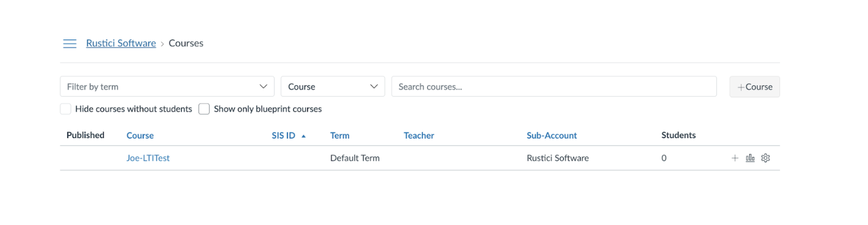
Task: Enable Show only blueprint courses checkbox
Action: pyautogui.click(x=204, y=109)
